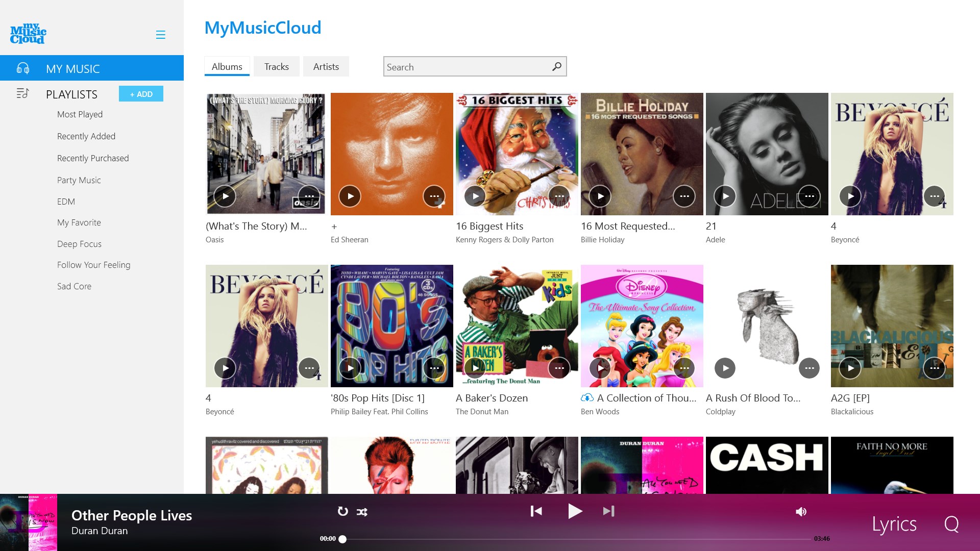Image resolution: width=980 pixels, height=551 pixels.
Task: Switch to the Artists tab
Action: click(x=326, y=66)
